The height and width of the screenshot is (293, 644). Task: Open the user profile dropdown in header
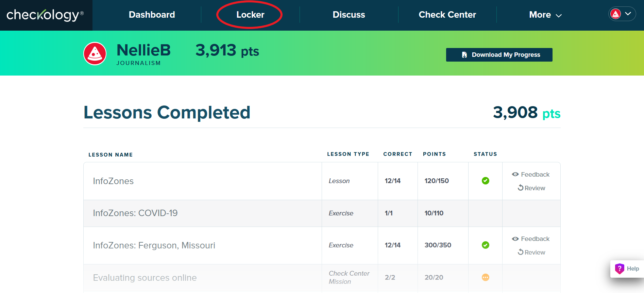(x=622, y=14)
